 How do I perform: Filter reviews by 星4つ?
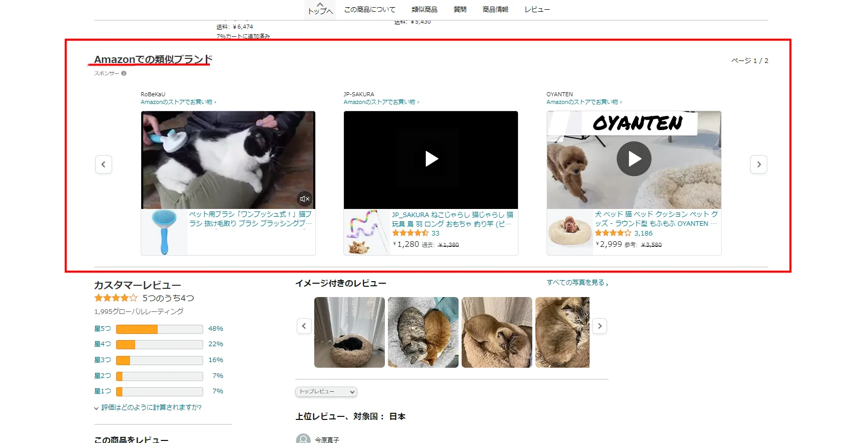point(102,344)
